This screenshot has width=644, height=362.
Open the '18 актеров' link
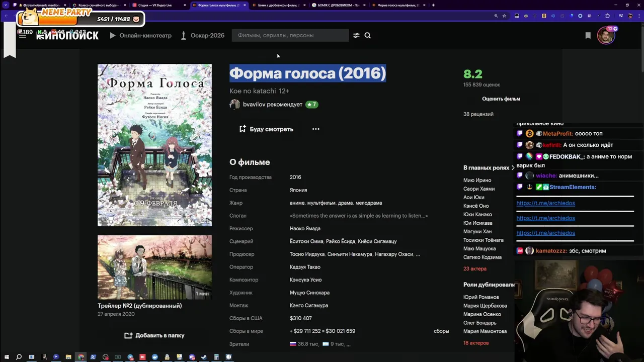pyautogui.click(x=476, y=343)
